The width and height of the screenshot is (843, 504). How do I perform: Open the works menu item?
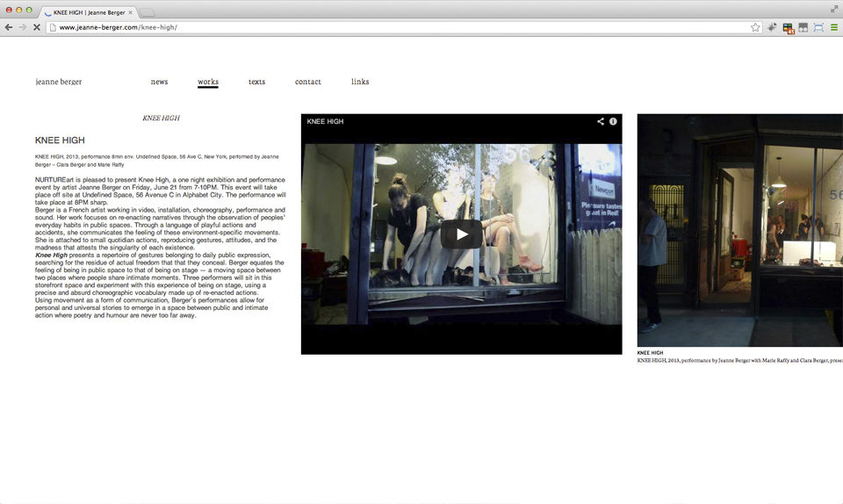coord(207,82)
